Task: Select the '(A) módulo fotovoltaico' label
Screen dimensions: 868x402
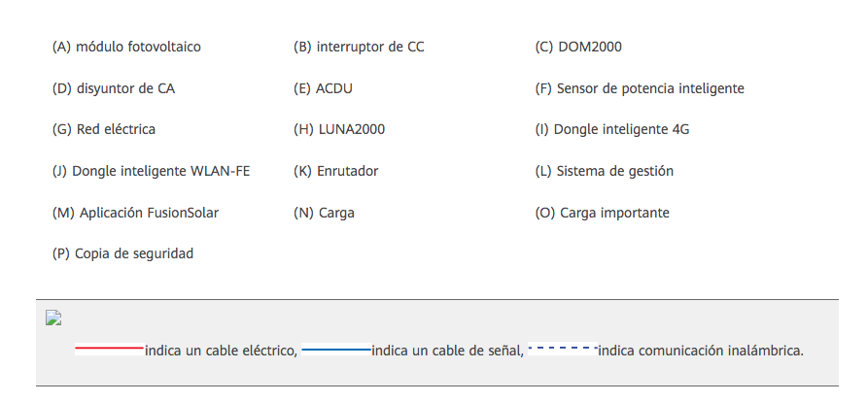Action: [x=126, y=47]
